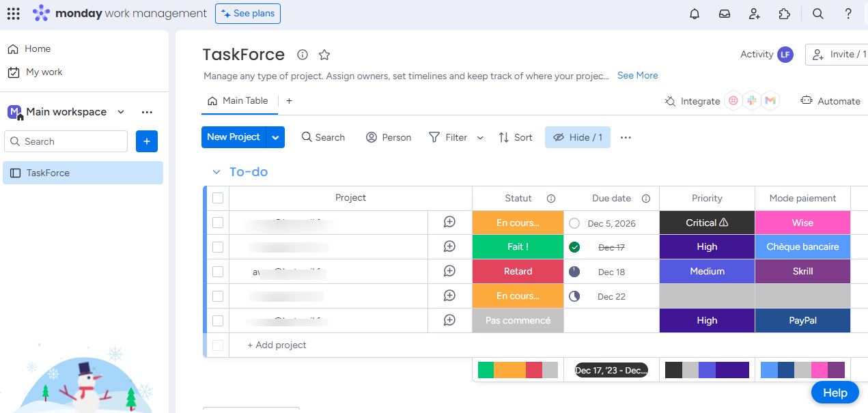Show board info icon next to TaskForce
868x413 pixels.
303,55
